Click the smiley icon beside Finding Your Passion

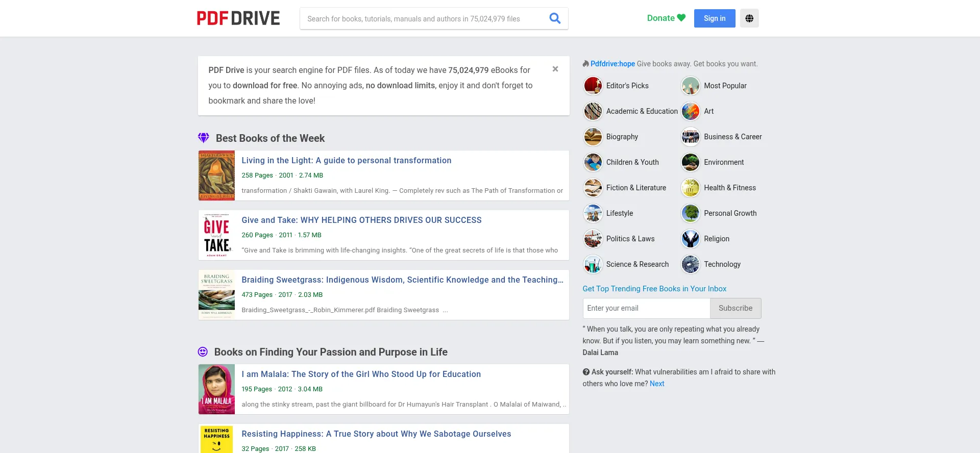[203, 352]
